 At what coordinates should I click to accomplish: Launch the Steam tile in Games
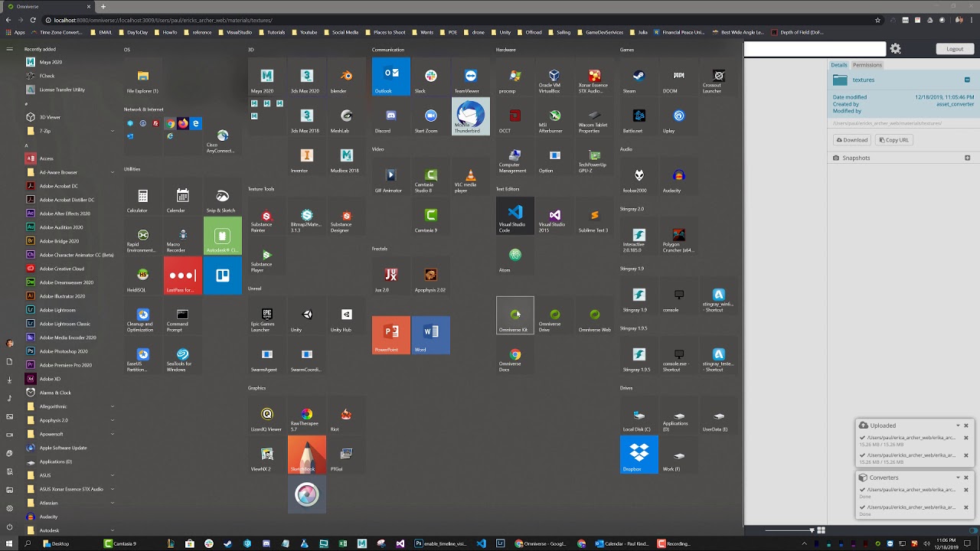pos(639,77)
